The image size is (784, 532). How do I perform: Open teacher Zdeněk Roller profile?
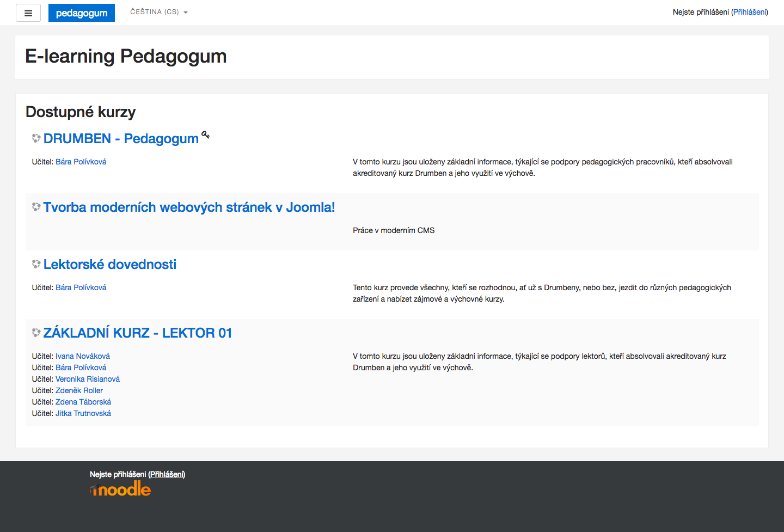79,390
